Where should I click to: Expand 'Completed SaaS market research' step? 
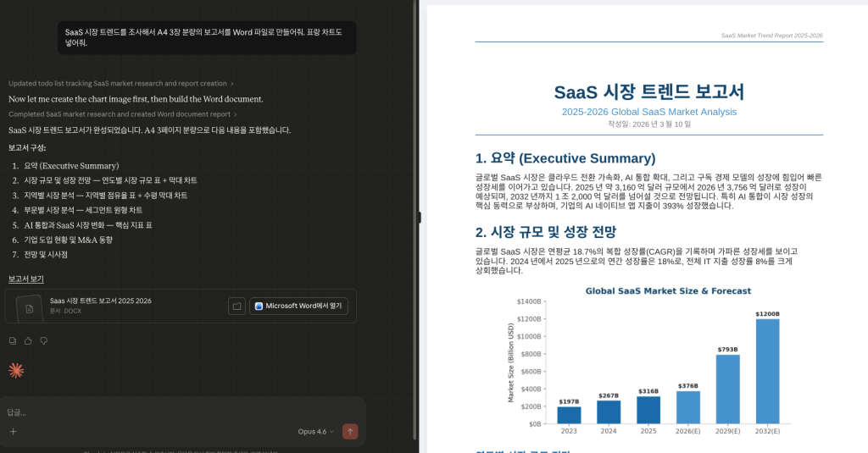(x=122, y=114)
